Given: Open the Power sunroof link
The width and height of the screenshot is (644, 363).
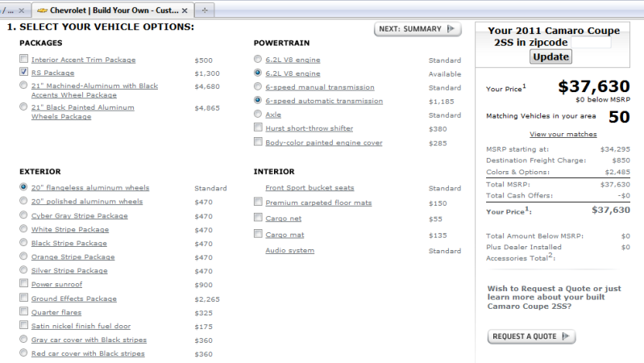Looking at the screenshot, I should [56, 285].
